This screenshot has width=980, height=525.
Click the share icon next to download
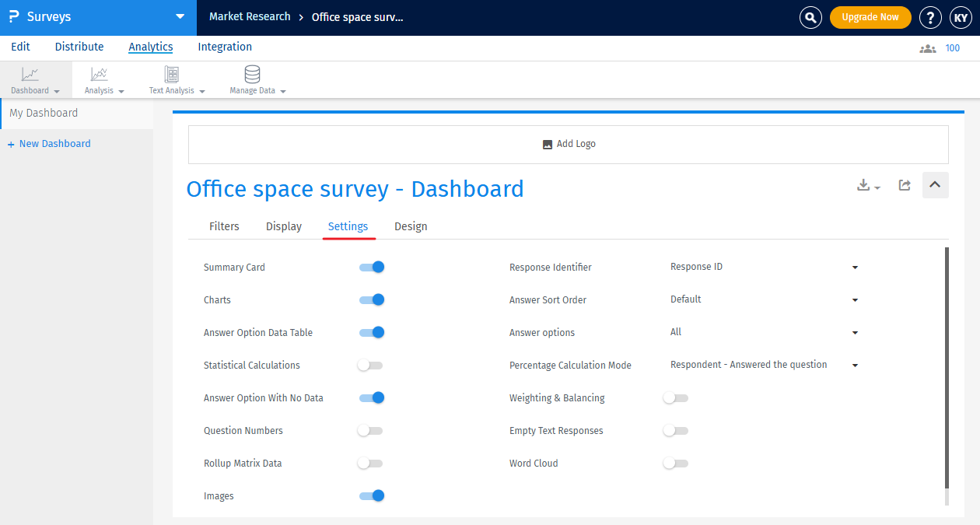click(x=904, y=185)
